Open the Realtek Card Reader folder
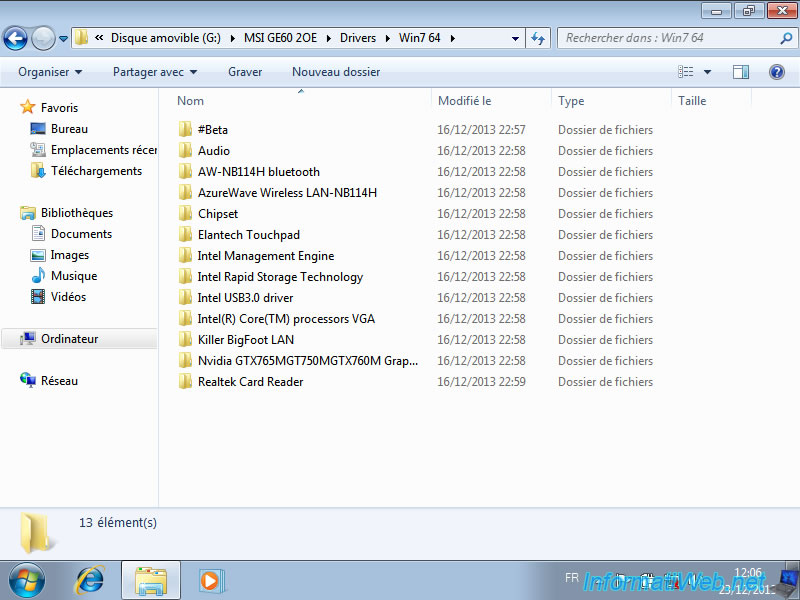Image resolution: width=800 pixels, height=600 pixels. tap(250, 382)
